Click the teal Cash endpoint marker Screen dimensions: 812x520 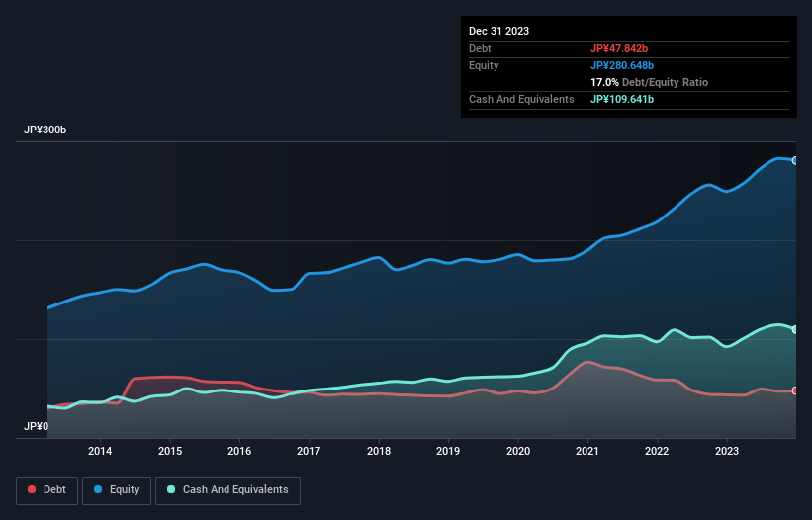[x=795, y=329]
